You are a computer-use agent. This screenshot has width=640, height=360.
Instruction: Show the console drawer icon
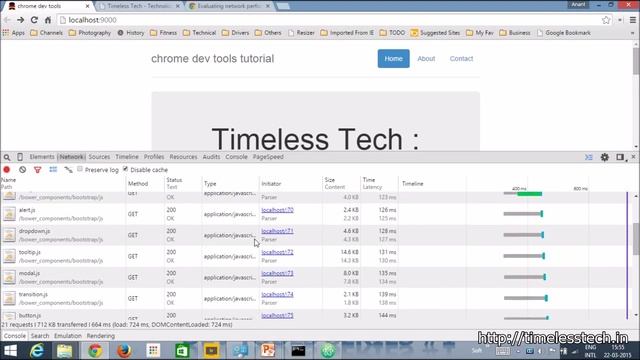point(589,157)
